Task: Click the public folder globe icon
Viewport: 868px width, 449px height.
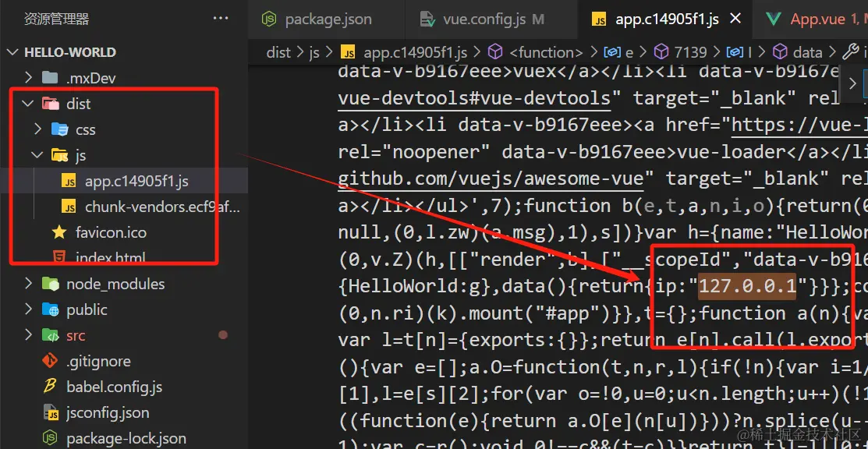Action: 51,309
